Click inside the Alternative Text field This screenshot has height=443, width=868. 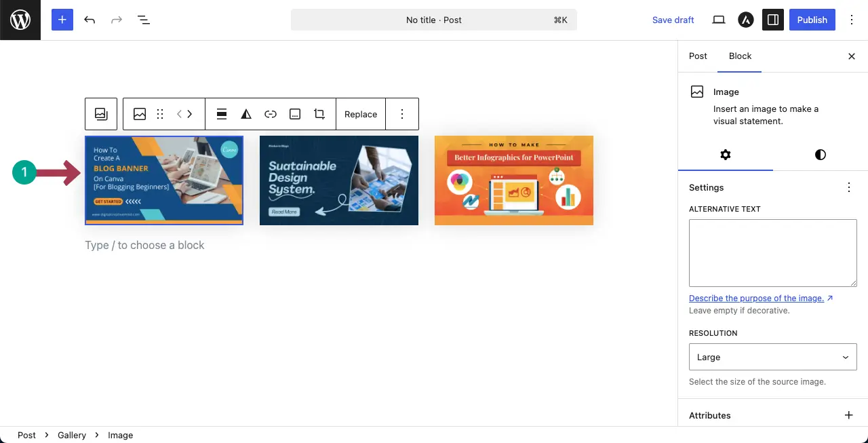pyautogui.click(x=772, y=252)
